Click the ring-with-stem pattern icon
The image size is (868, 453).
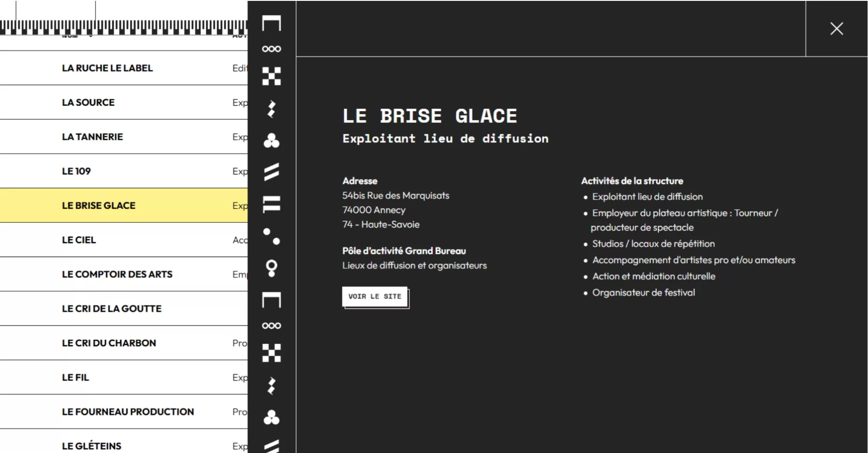click(271, 268)
